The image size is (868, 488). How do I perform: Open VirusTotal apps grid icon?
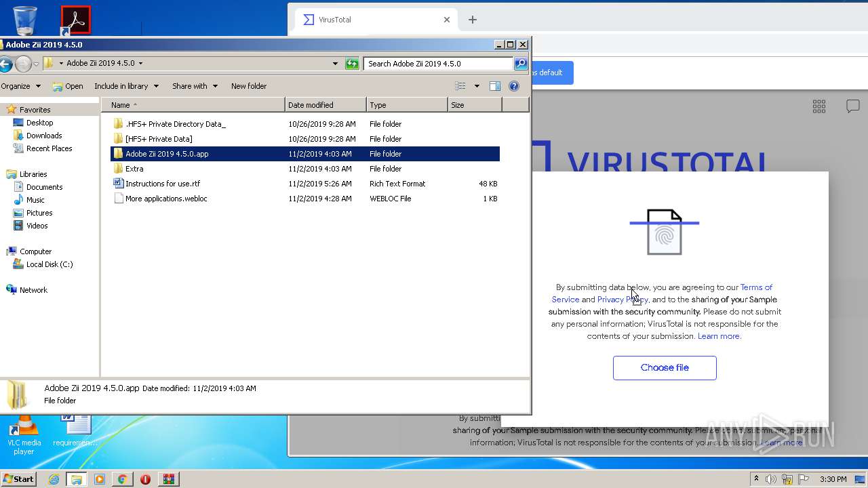819,106
